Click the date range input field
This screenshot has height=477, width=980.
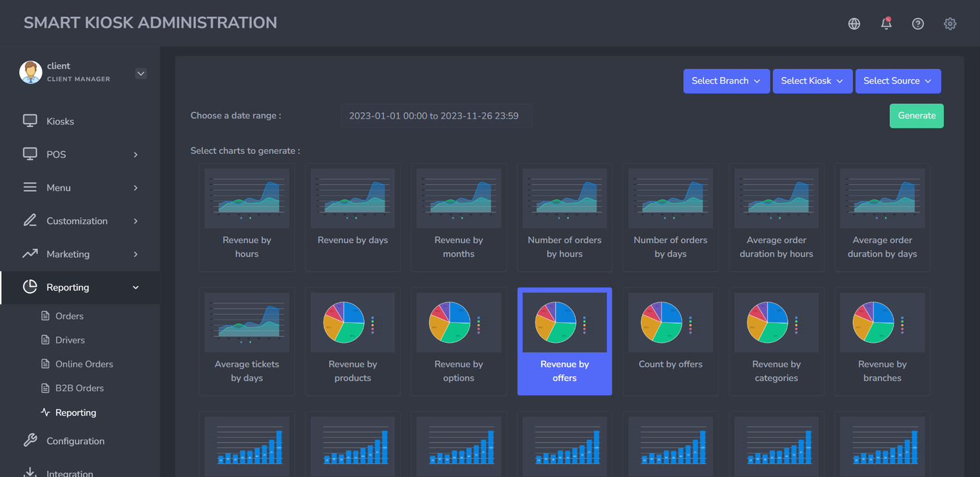click(x=436, y=116)
